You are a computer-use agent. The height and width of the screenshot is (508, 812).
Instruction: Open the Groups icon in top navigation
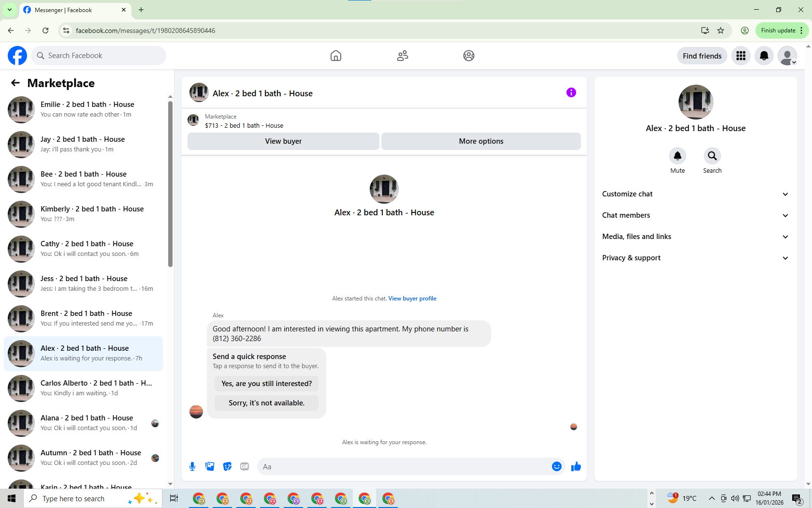[469, 56]
